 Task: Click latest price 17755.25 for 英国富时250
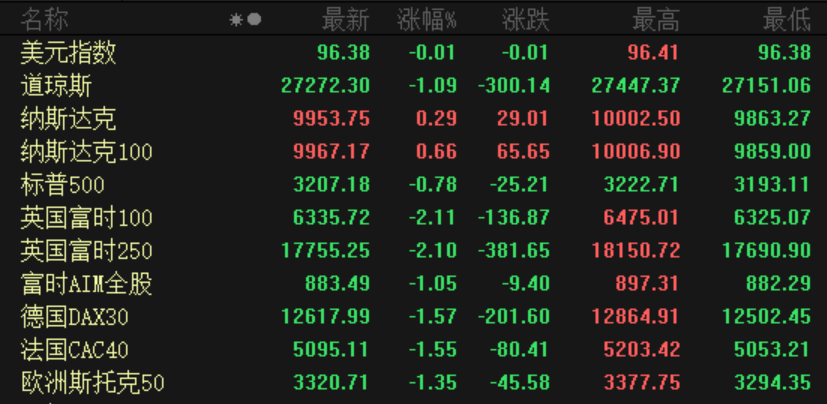pyautogui.click(x=325, y=251)
